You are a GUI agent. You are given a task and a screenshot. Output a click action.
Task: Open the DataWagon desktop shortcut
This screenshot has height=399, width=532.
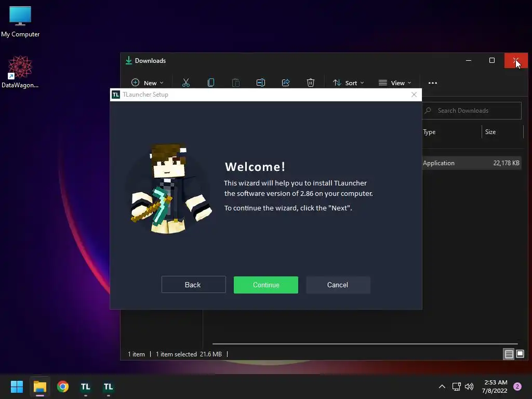click(x=20, y=72)
